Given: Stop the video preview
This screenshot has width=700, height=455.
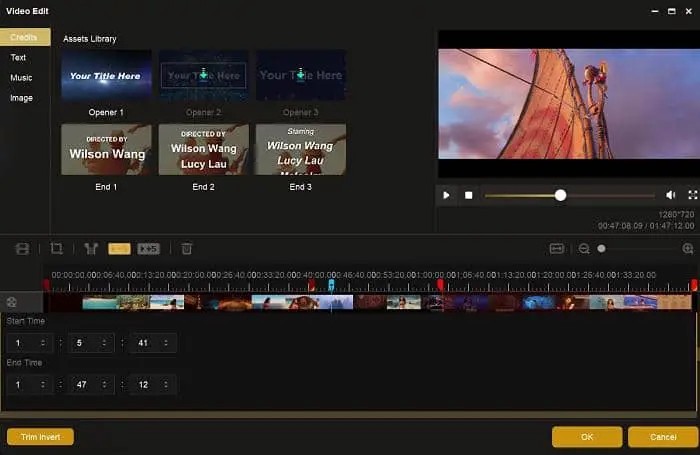Looking at the screenshot, I should (469, 195).
